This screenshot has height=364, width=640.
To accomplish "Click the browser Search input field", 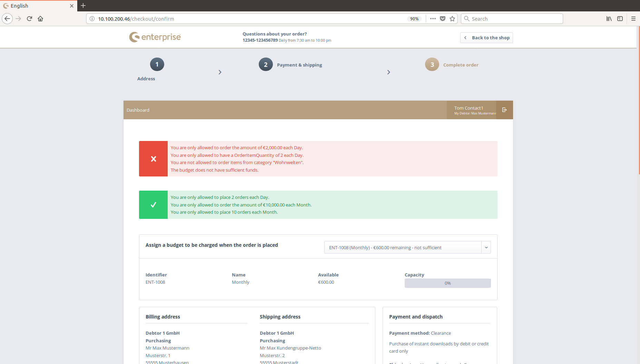I will point(514,19).
